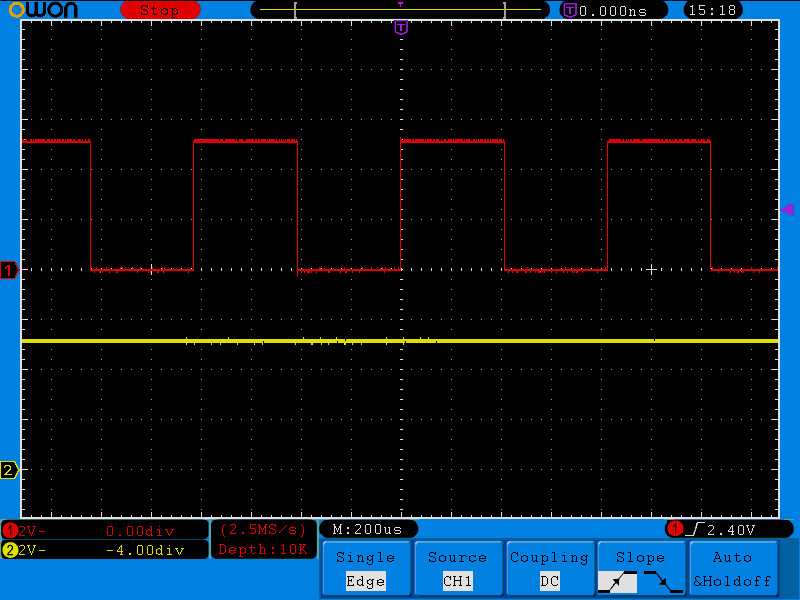Open the Auto & Holdoff menu
The height and width of the screenshot is (600, 800).
[x=733, y=568]
